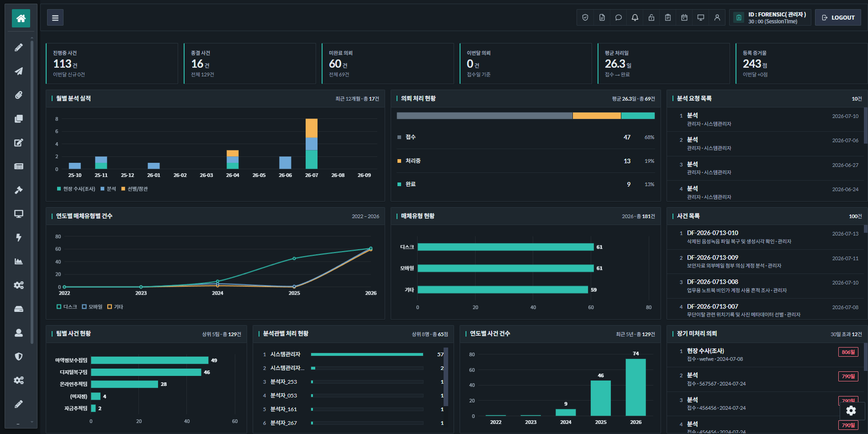Open the chat bubble messages icon

(x=619, y=18)
